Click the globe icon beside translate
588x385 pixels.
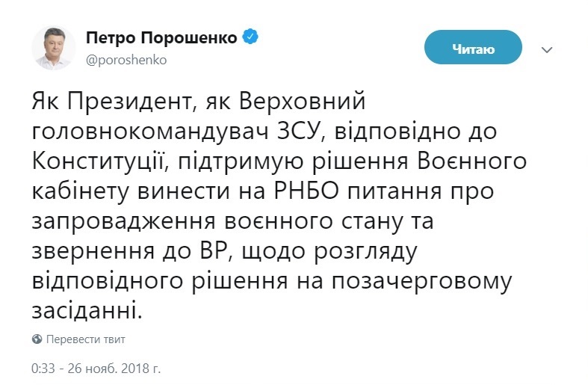point(37,339)
